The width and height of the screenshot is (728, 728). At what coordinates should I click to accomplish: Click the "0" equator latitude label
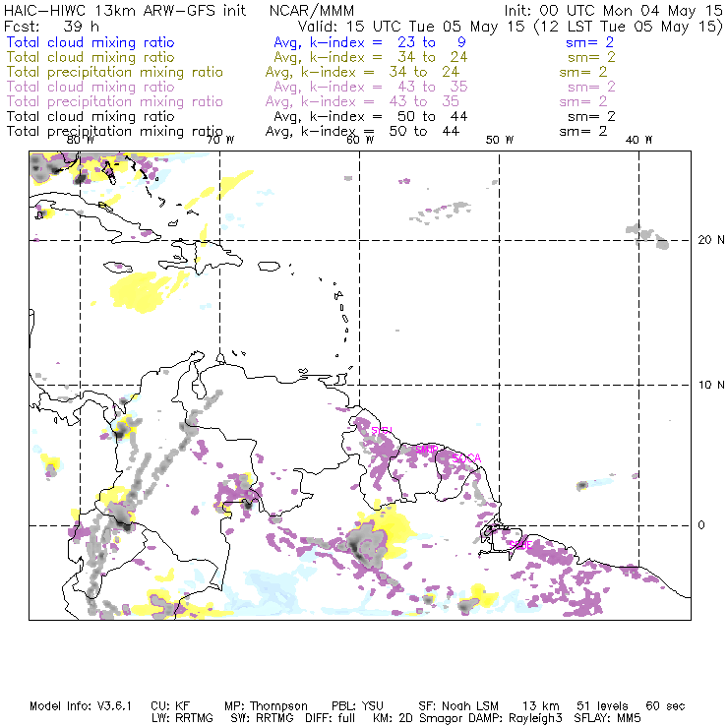[x=701, y=525]
